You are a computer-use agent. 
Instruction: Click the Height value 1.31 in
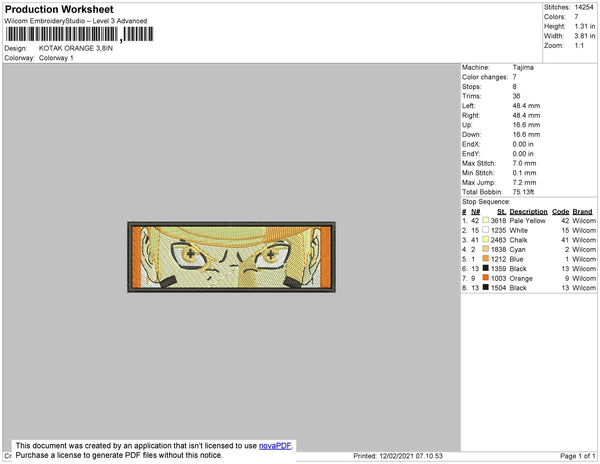585,26
